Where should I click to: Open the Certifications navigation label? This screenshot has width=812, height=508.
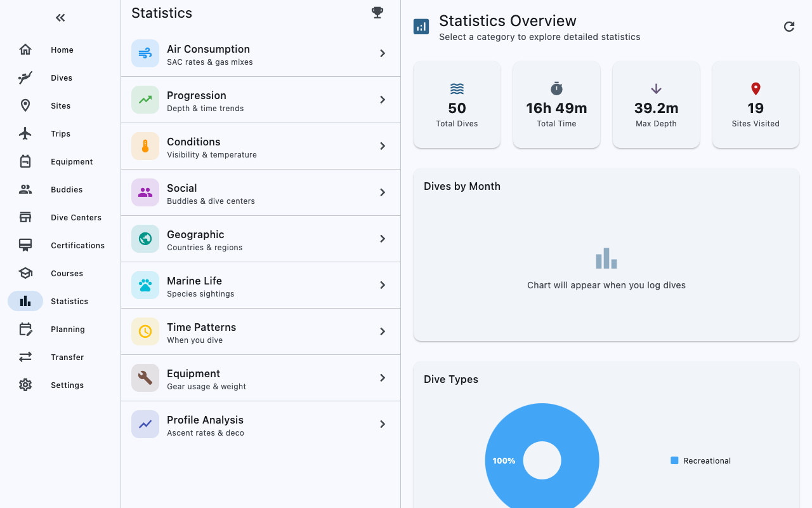click(x=78, y=246)
